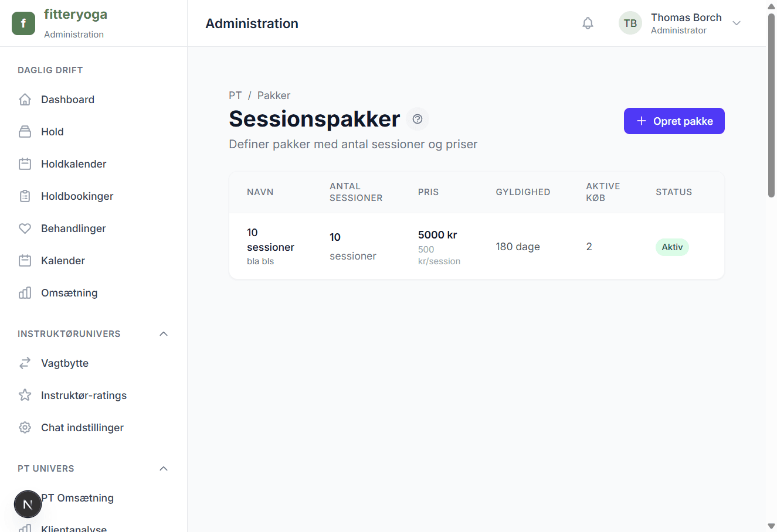Click the notification bell icon
This screenshot has width=777, height=532.
[x=588, y=23]
